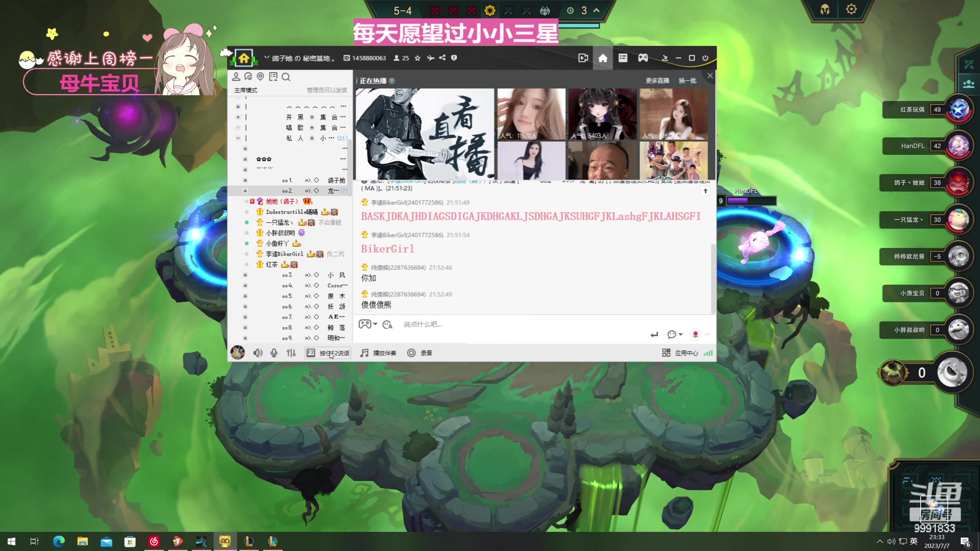The image size is (980, 551).
Task: Open the gamepad games tab
Action: click(x=643, y=58)
